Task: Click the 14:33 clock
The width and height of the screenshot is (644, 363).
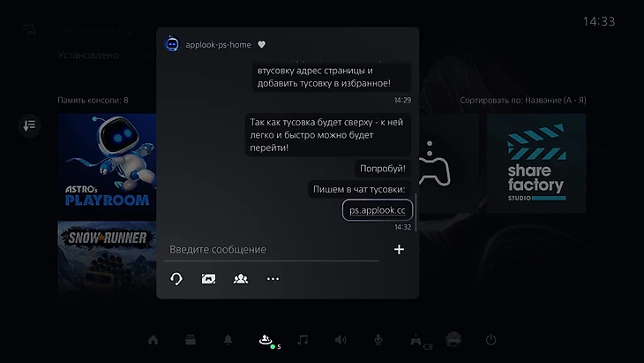Action: [x=599, y=21]
